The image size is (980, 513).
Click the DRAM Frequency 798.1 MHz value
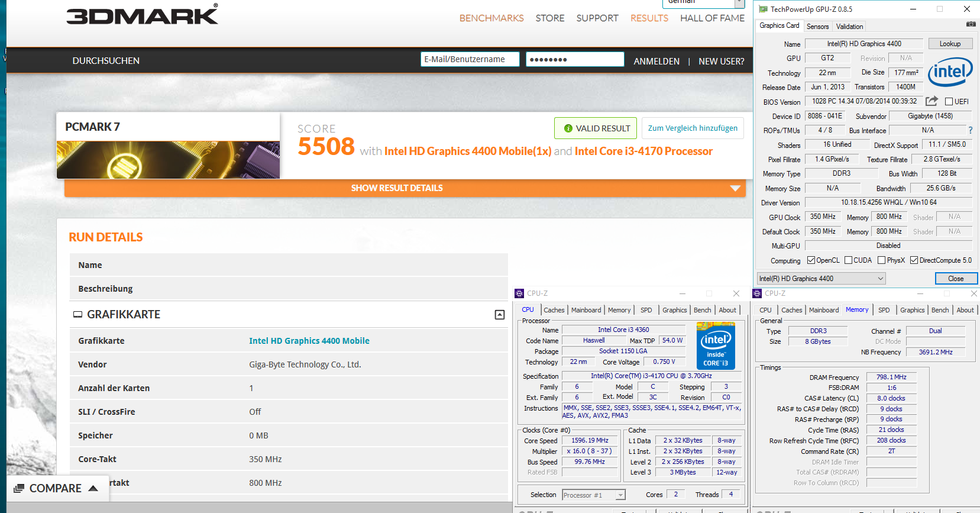pyautogui.click(x=891, y=377)
